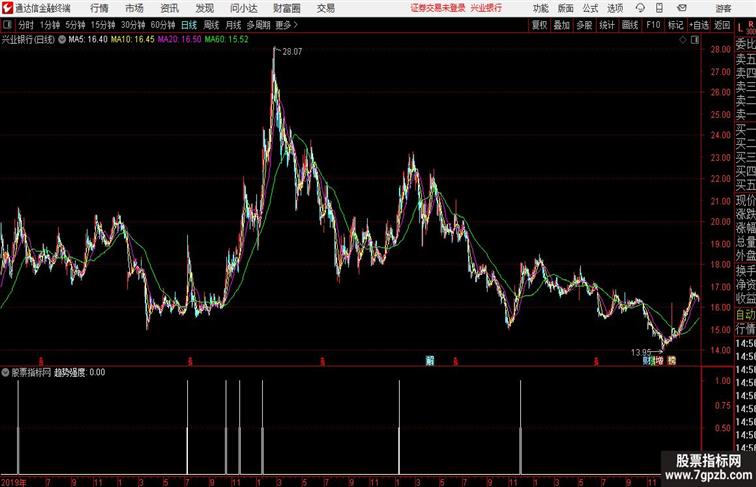Click the diamond icon at chart top right
The image size is (756, 487).
683,40
